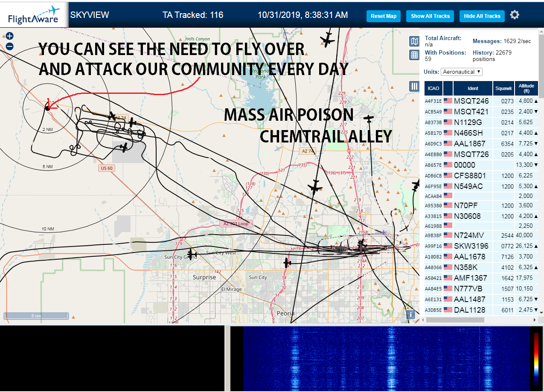
Task: Click horizontal scrollbar under aircraft table
Action: tap(454, 319)
